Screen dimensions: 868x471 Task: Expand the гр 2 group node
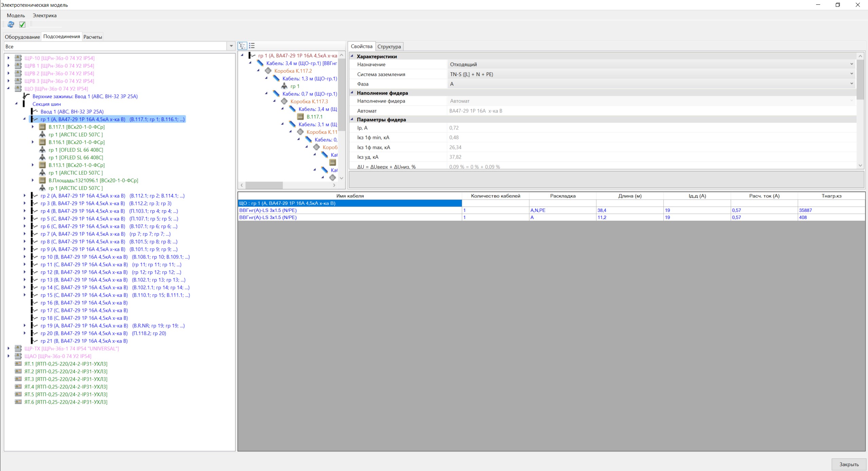pyautogui.click(x=24, y=196)
